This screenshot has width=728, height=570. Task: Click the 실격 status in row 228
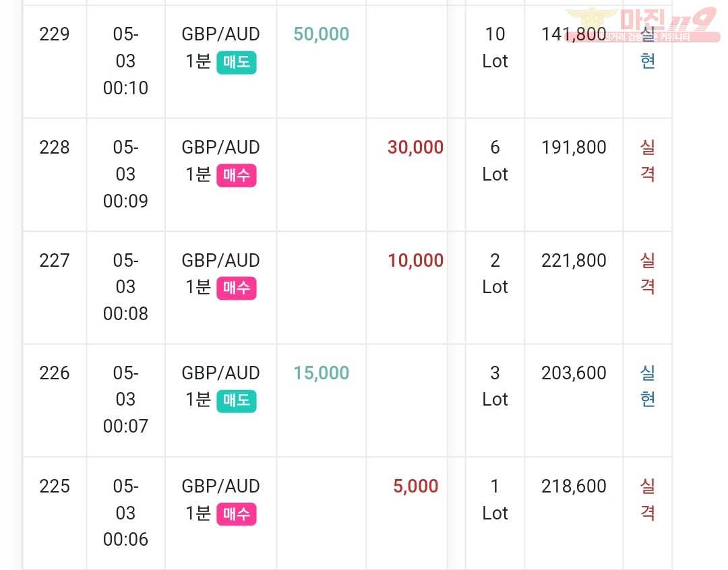coord(647,160)
